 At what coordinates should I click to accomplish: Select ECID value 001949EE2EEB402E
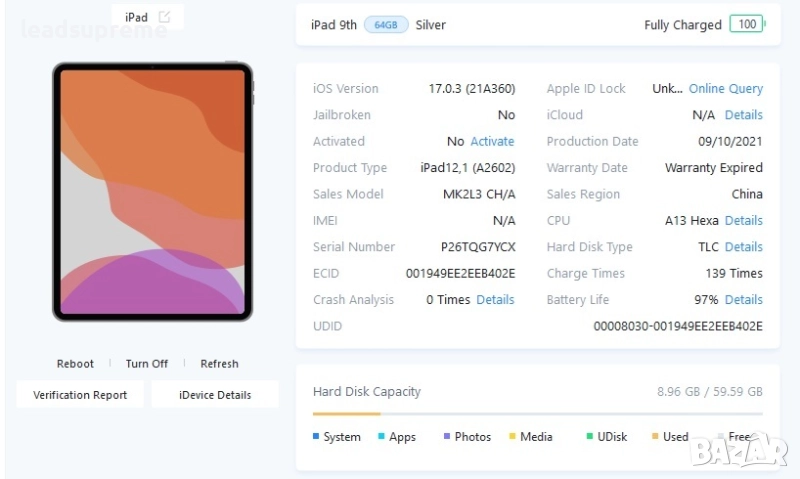point(460,273)
